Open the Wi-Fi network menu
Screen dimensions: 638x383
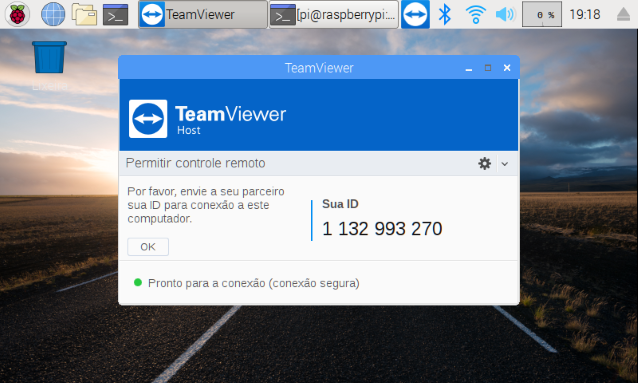(x=476, y=15)
